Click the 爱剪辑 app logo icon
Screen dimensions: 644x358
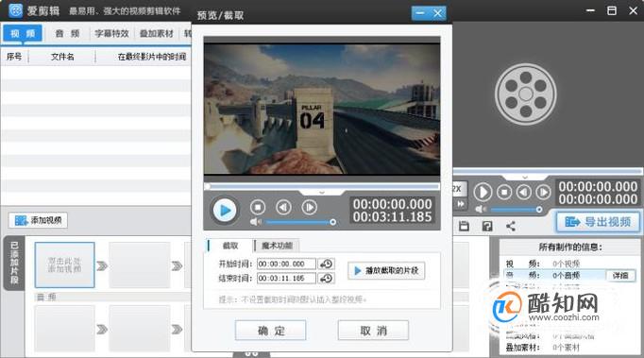[x=16, y=10]
